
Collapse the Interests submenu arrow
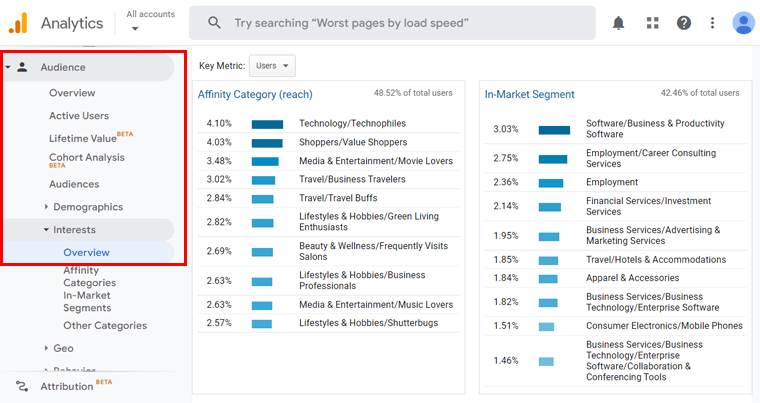tap(46, 229)
